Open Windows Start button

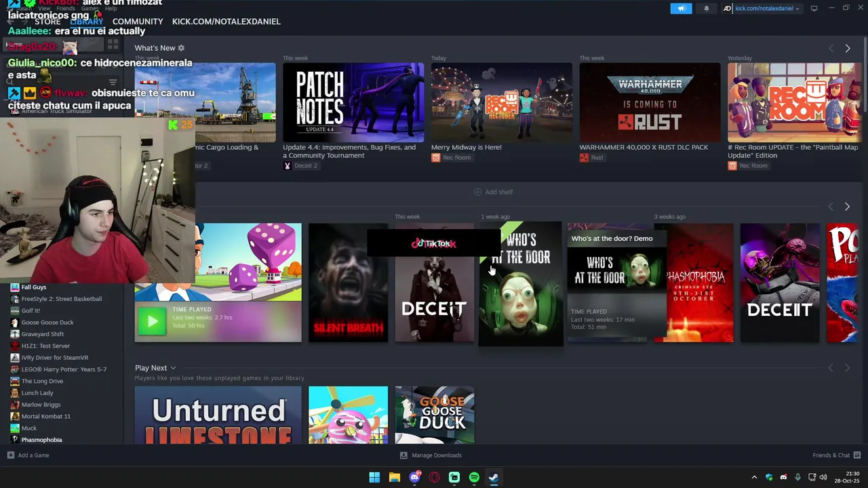(374, 477)
